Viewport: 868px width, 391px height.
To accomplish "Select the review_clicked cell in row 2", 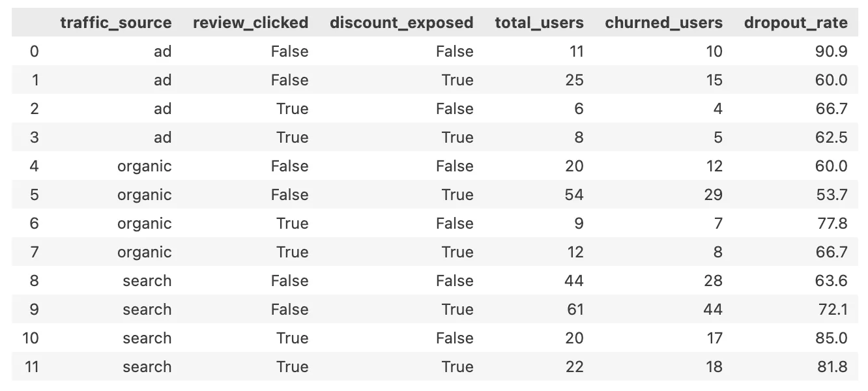I will (x=291, y=109).
